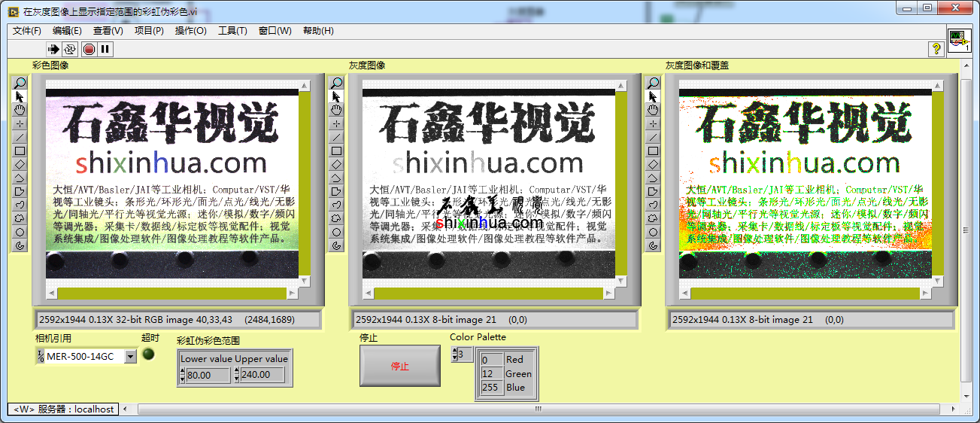980x423 pixels.
Task: Pick the Line tool in the 灰度图像和覆盖 palette
Action: click(653, 137)
